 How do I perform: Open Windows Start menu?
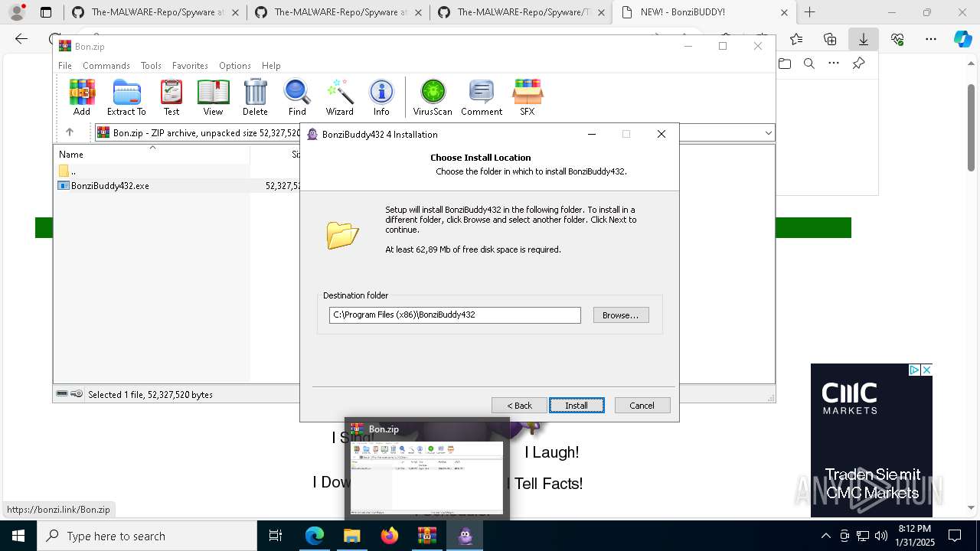coord(18,536)
